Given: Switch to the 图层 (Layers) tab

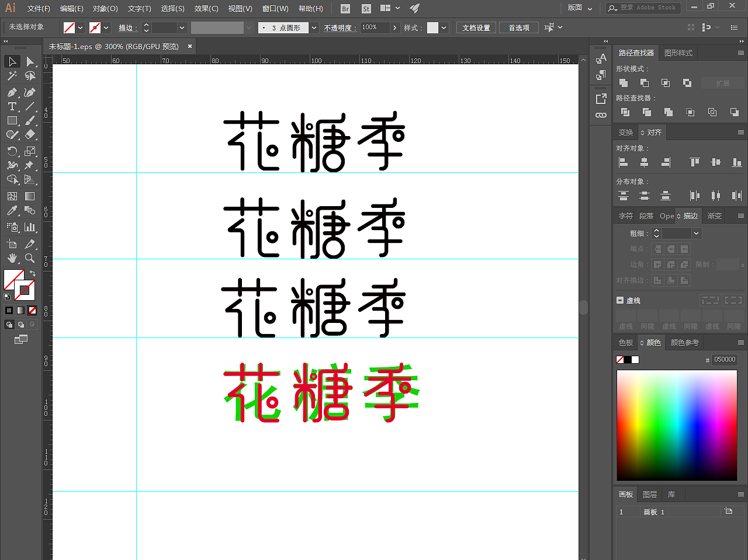Looking at the screenshot, I should [649, 493].
